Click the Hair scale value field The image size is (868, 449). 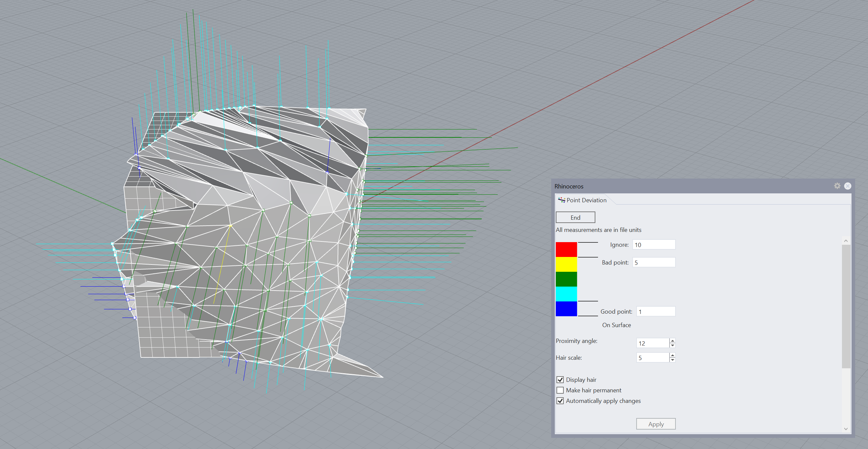(x=652, y=357)
